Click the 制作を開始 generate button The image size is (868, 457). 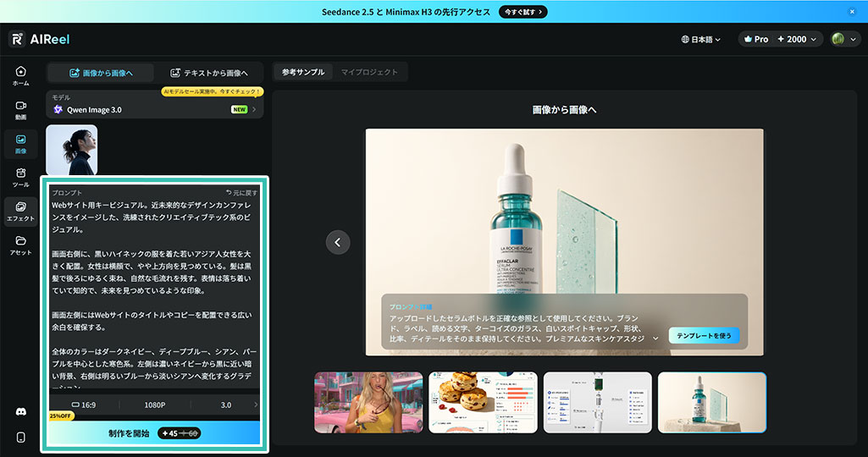tap(154, 433)
